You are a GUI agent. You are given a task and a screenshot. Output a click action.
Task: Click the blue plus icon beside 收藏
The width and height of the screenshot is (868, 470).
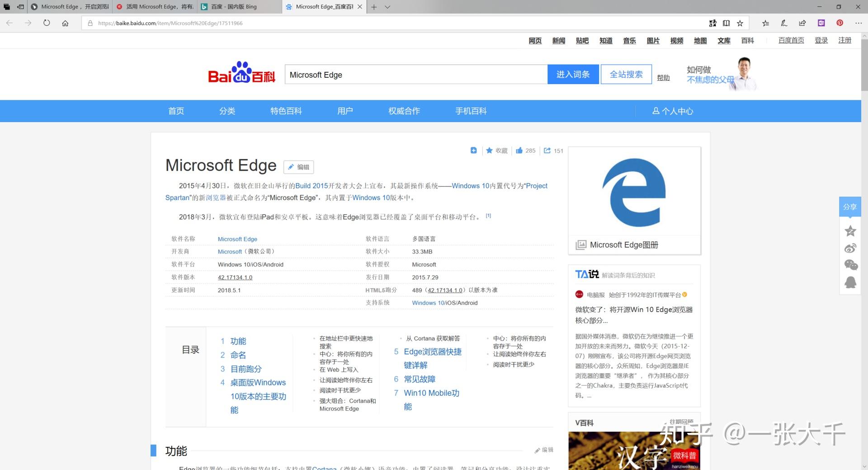(473, 150)
